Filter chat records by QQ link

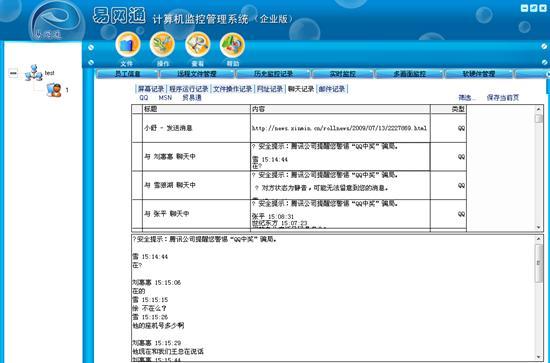pyautogui.click(x=144, y=98)
